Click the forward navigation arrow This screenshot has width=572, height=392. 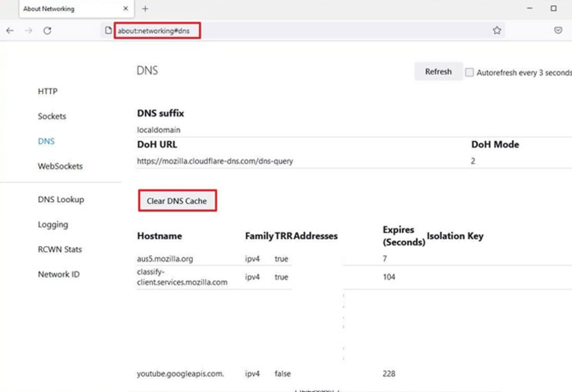(x=27, y=31)
